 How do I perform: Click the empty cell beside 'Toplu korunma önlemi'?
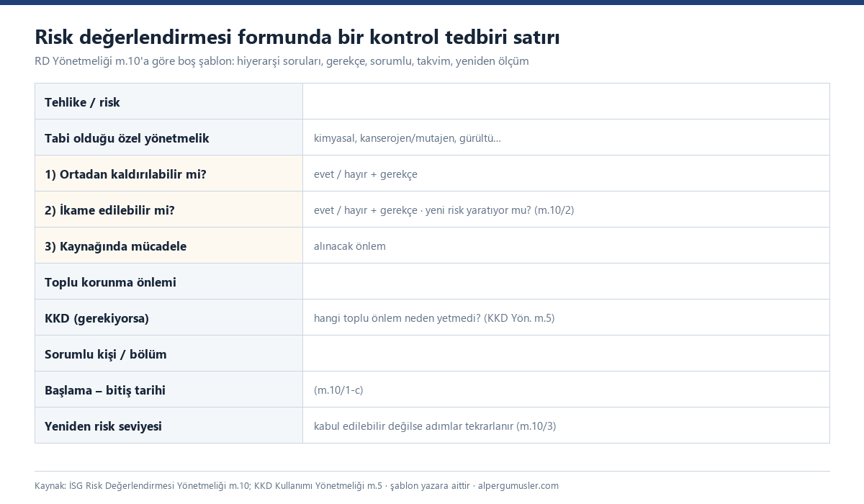566,282
